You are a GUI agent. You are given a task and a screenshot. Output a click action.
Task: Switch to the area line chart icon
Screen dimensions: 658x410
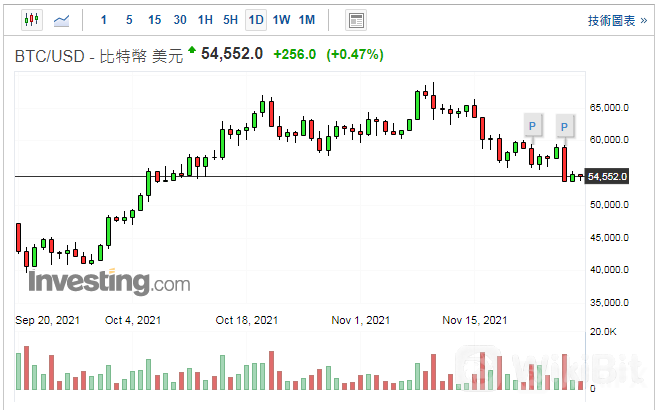pos(61,20)
